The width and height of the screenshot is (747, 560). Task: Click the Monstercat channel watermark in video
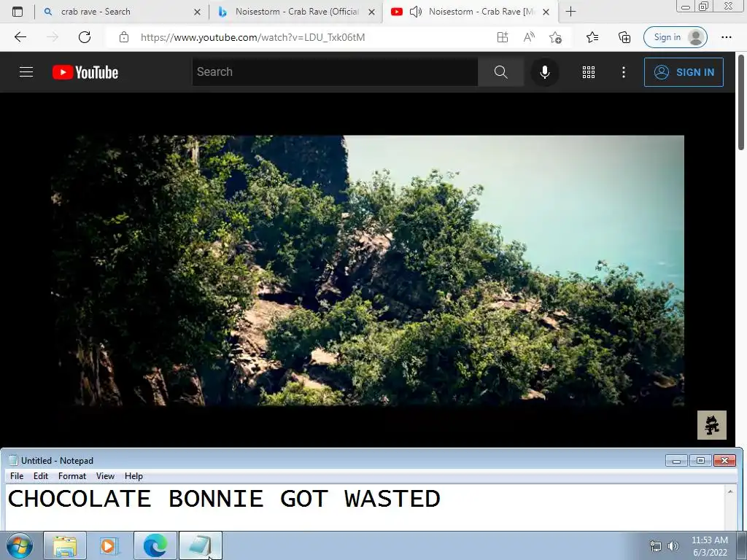(712, 425)
